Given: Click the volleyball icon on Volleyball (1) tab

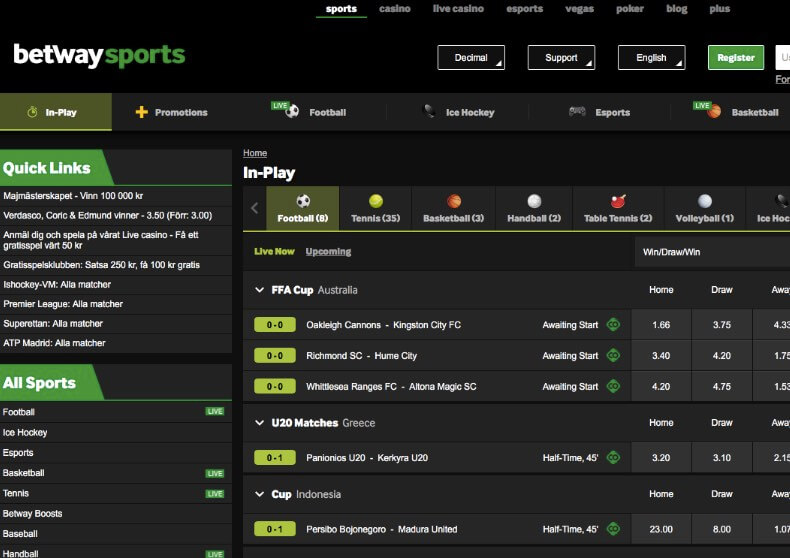Looking at the screenshot, I should point(705,201).
